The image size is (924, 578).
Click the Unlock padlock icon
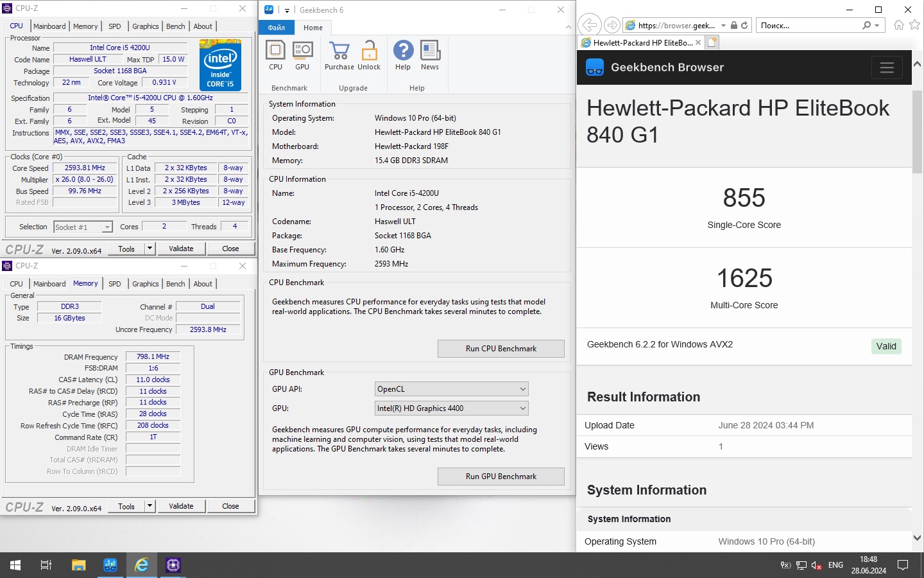click(x=369, y=51)
